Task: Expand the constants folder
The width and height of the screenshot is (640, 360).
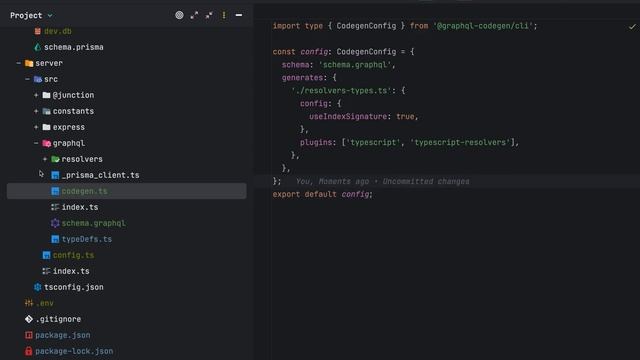Action: (x=36, y=111)
